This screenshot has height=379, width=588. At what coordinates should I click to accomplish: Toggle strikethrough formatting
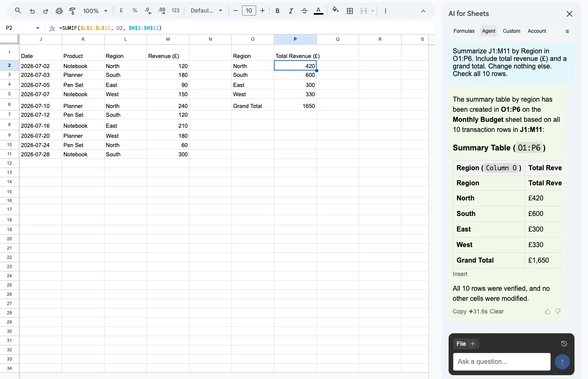click(304, 11)
